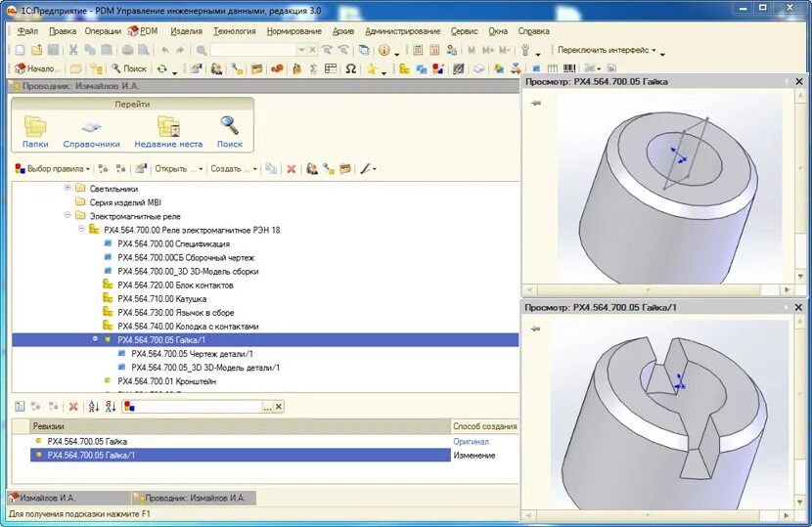
Task: Open the Справочники navigation icon
Action: (x=91, y=131)
